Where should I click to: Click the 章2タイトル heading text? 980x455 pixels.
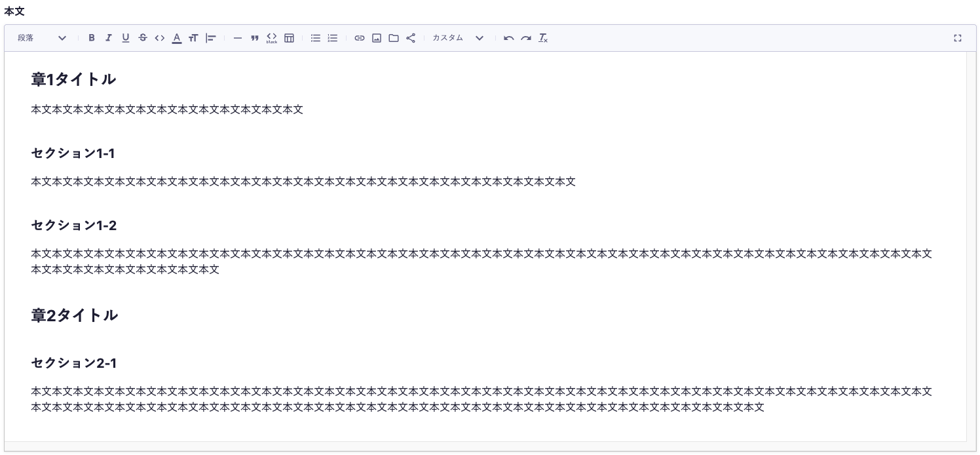pos(75,315)
